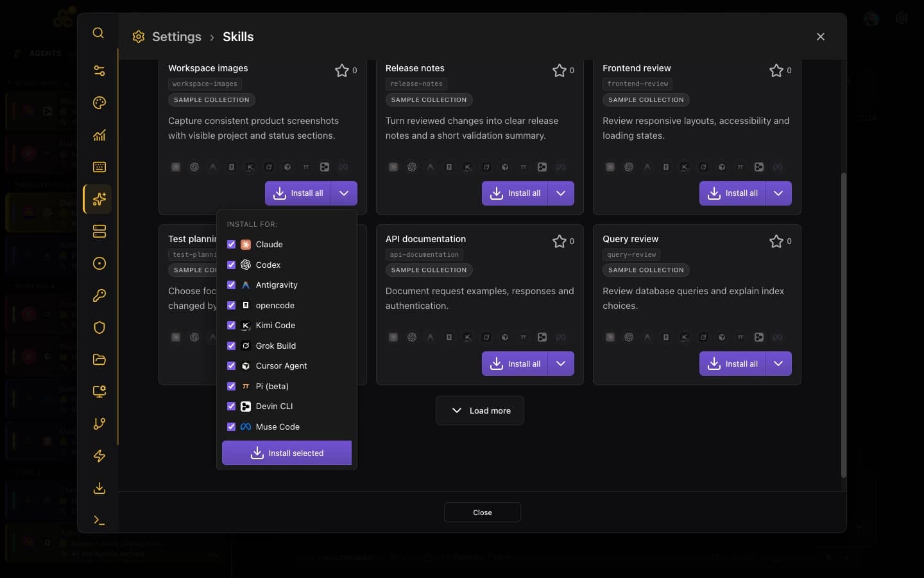
Task: Open the folder sidebar icon
Action: [x=99, y=360]
